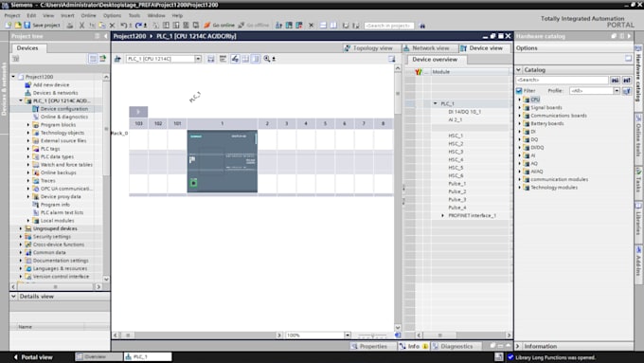
Task: Collapse the Details view section
Action: 13,297
